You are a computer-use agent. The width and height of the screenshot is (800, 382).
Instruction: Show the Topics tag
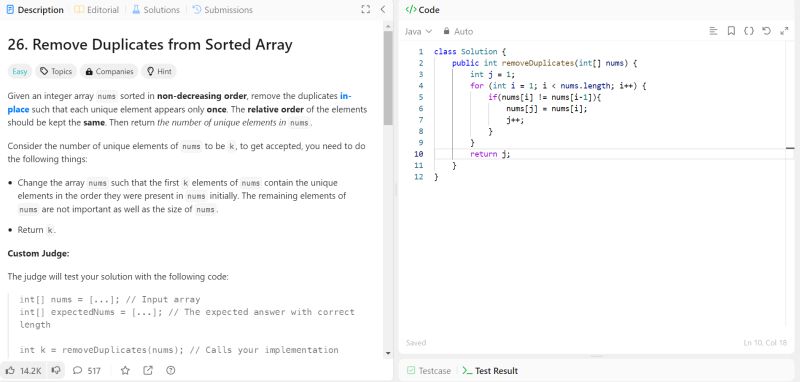point(56,71)
